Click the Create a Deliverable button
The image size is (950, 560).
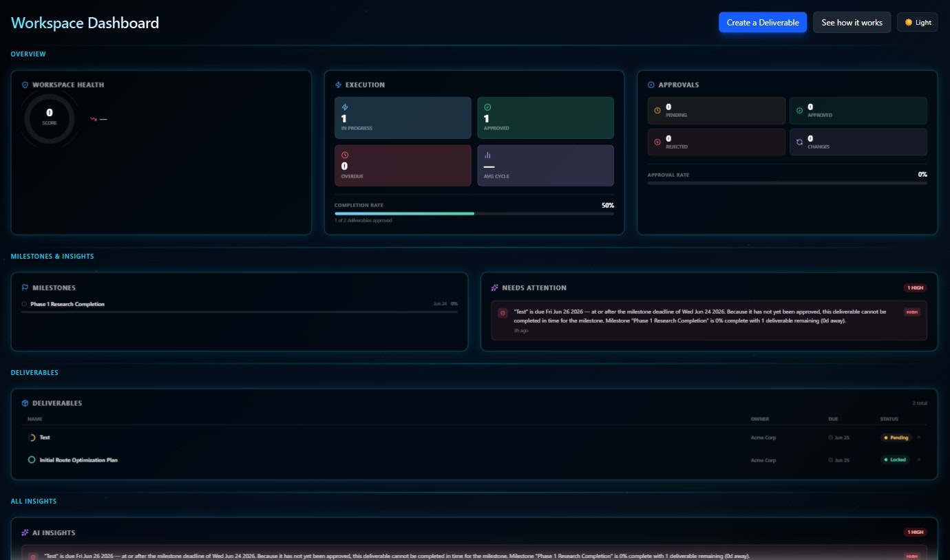point(763,22)
